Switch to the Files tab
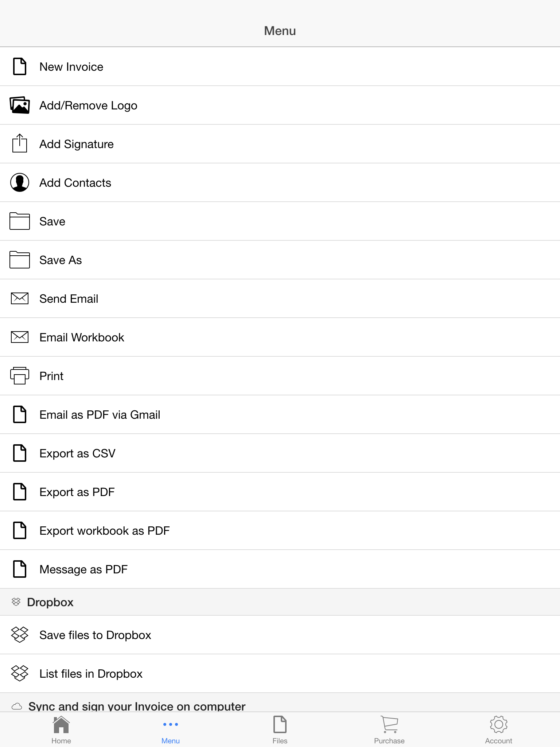 click(x=280, y=730)
